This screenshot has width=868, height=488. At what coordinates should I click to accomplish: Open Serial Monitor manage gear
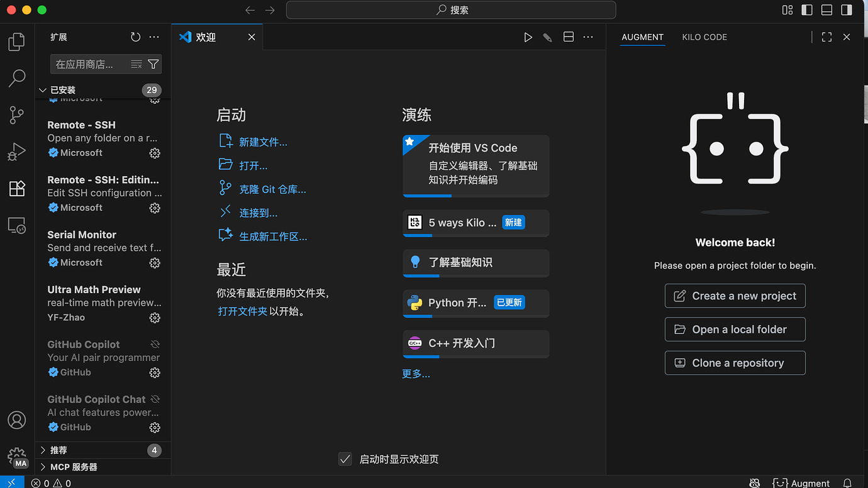tap(155, 263)
